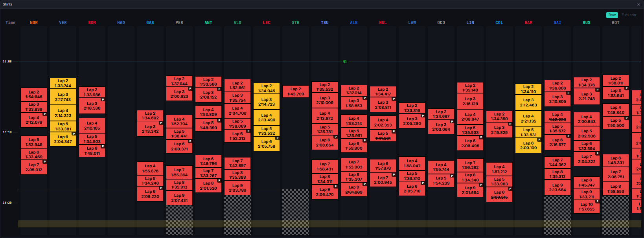Select the LEC driver column header

click(267, 23)
